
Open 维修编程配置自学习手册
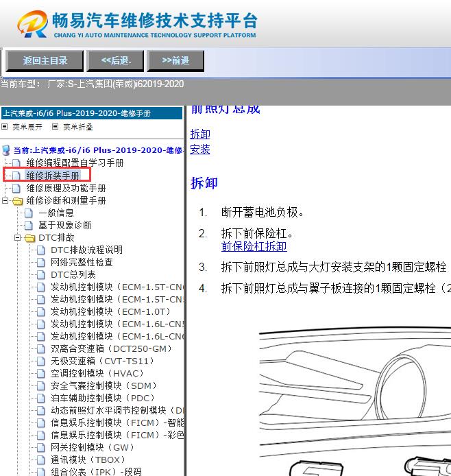[x=75, y=163]
